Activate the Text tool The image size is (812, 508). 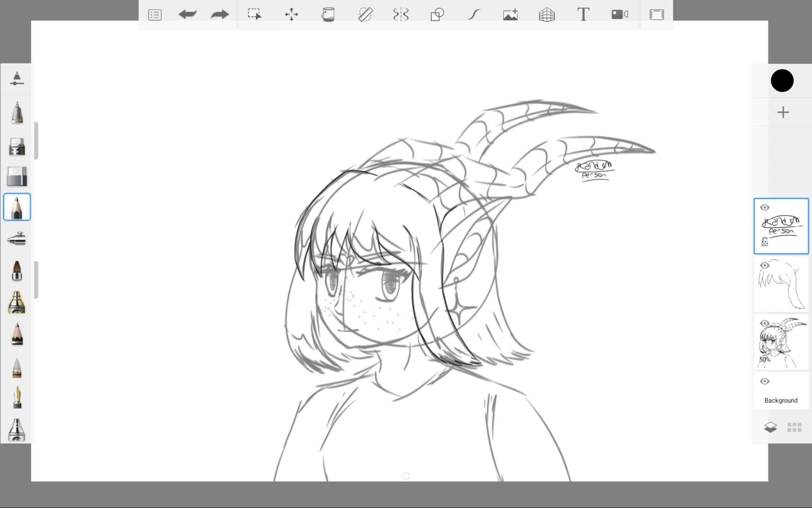tap(583, 14)
